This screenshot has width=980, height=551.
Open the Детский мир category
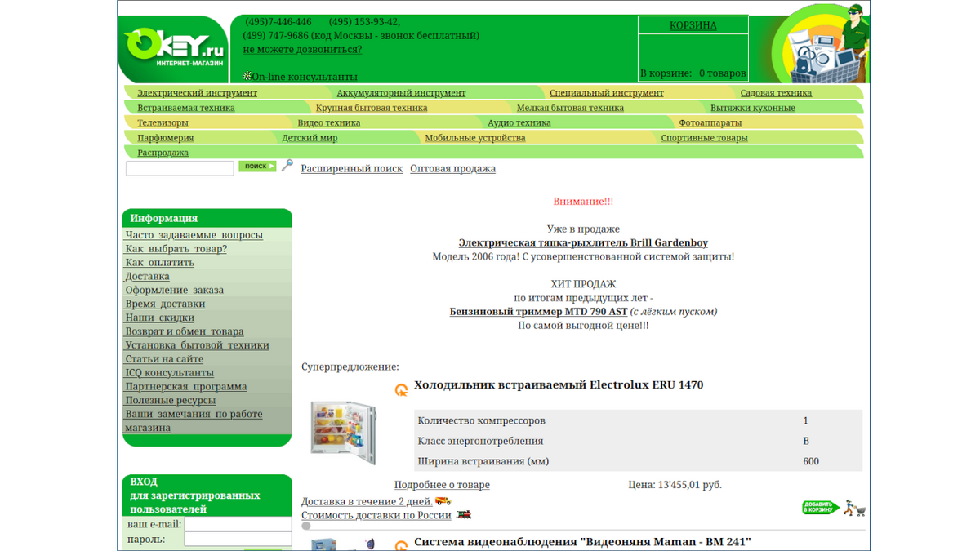310,138
